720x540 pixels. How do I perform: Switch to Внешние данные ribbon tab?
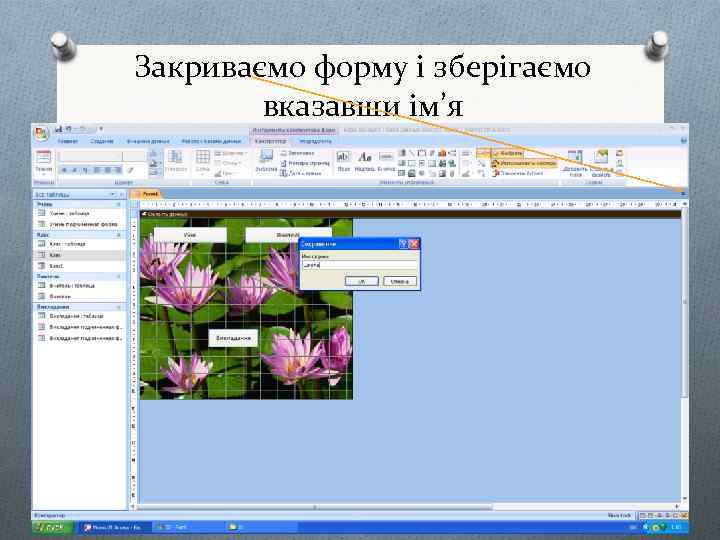[x=148, y=141]
